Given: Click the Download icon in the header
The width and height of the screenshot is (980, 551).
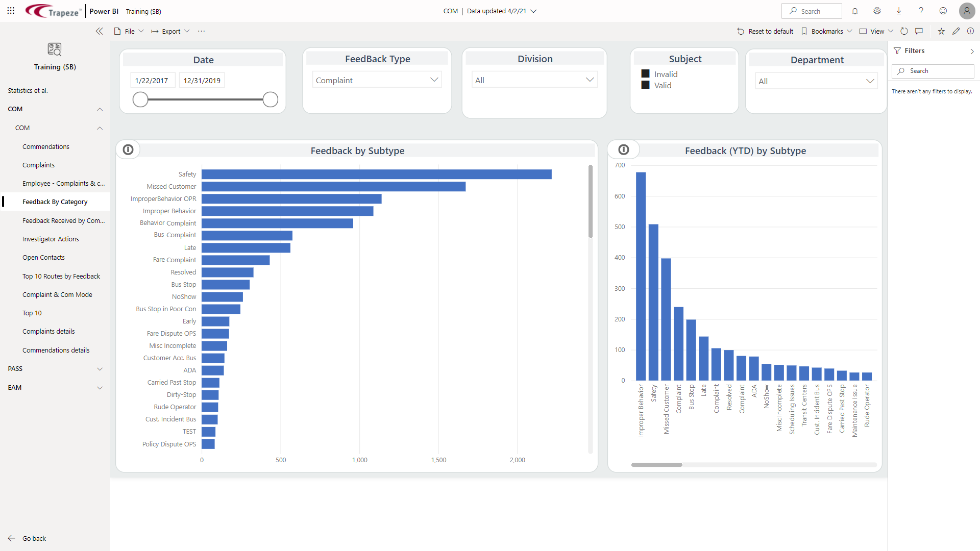Looking at the screenshot, I should tap(898, 11).
